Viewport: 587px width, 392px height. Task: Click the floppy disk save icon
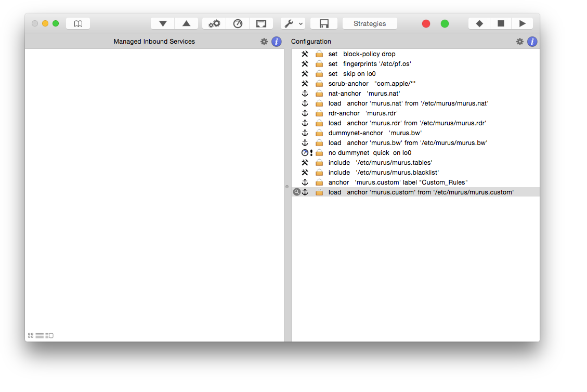point(324,23)
